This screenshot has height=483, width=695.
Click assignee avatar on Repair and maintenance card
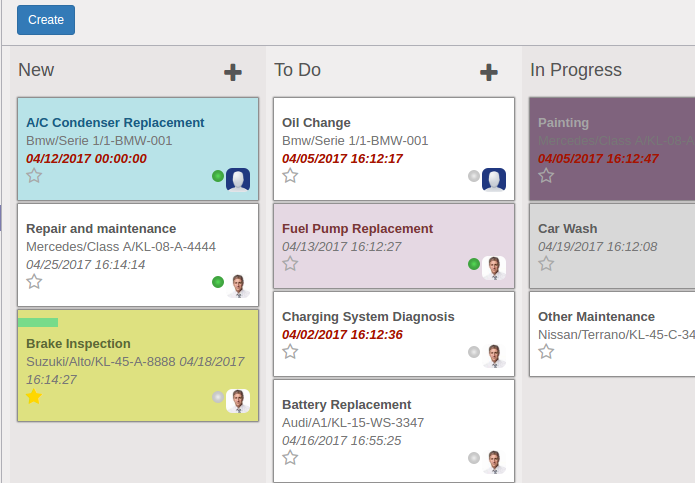tap(237, 285)
